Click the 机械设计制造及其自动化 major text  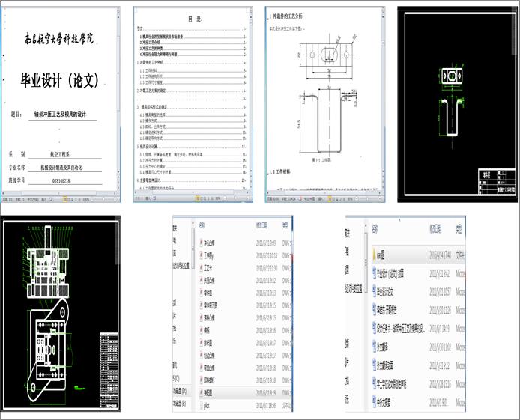61,168
